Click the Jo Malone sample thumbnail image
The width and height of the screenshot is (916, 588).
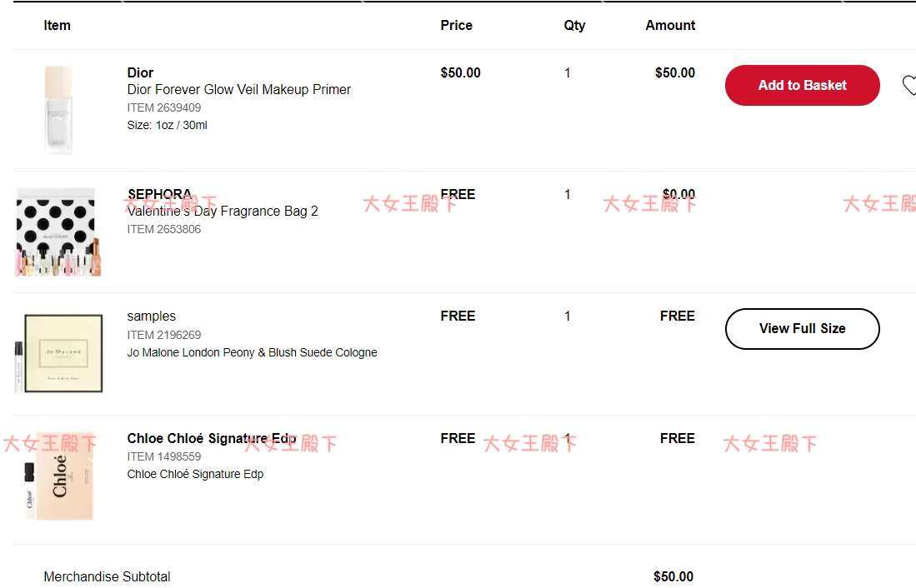click(58, 353)
